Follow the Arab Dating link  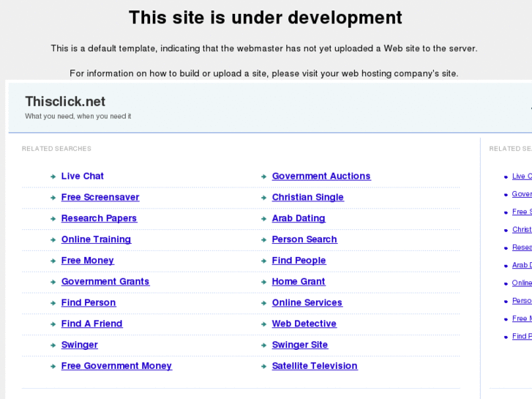[x=299, y=218]
